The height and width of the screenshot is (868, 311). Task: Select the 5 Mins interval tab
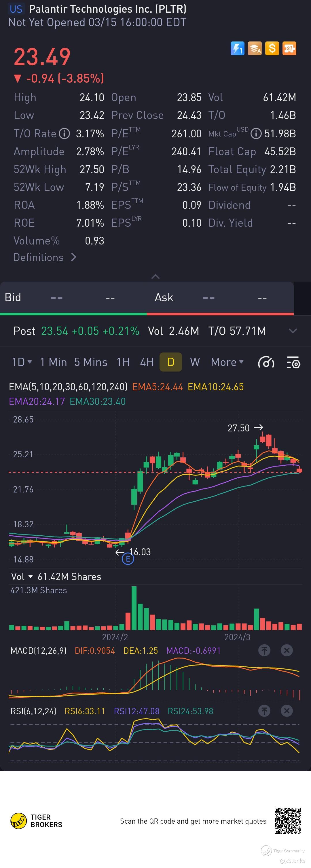coord(91,362)
